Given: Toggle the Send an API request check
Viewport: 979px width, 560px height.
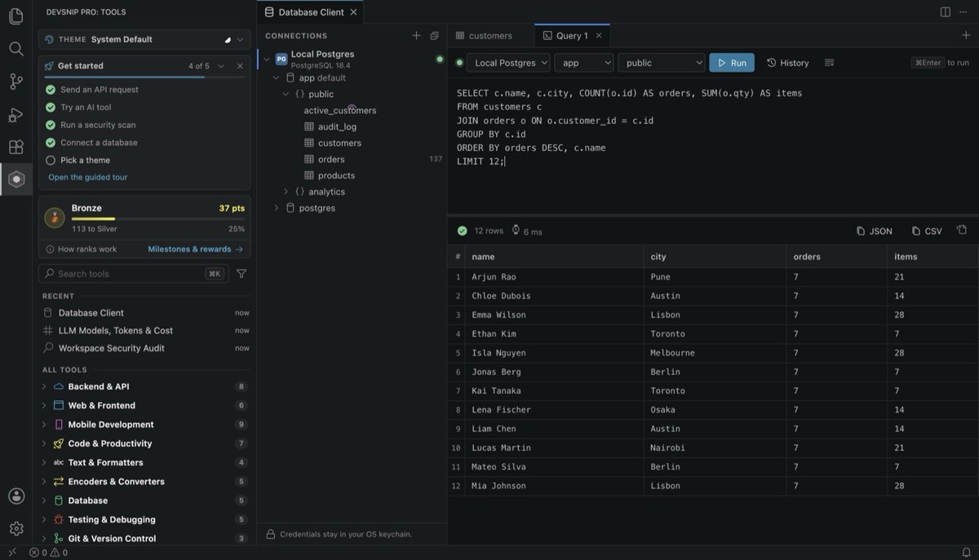Looking at the screenshot, I should click(x=51, y=90).
